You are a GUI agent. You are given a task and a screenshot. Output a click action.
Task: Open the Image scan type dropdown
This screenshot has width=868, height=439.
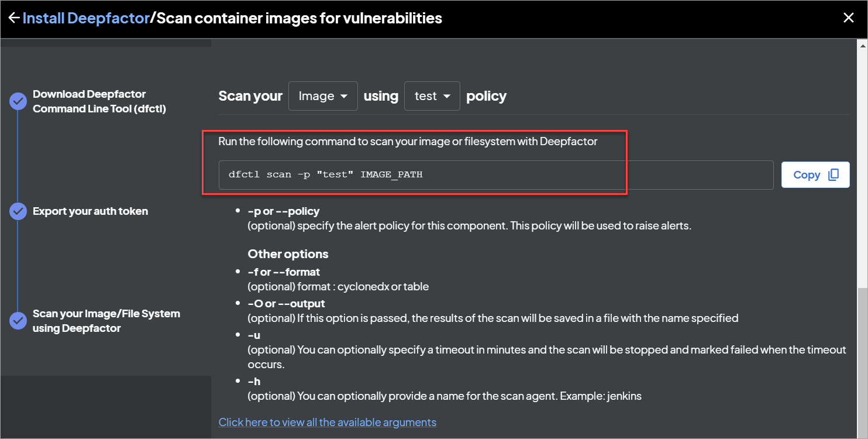point(323,96)
